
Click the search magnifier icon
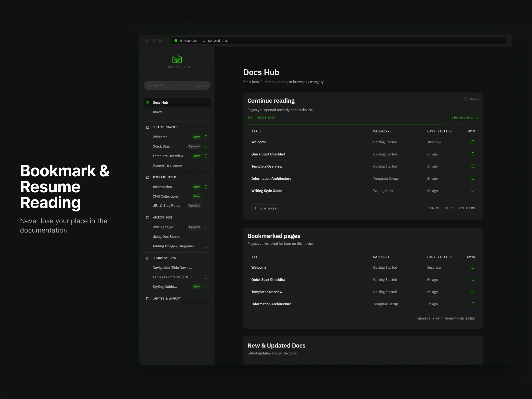tap(149, 86)
